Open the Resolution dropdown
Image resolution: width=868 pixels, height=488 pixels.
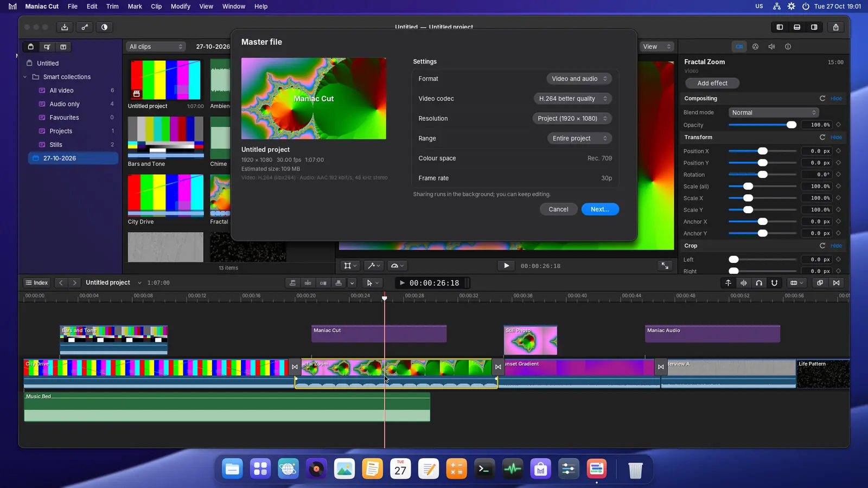pos(572,119)
